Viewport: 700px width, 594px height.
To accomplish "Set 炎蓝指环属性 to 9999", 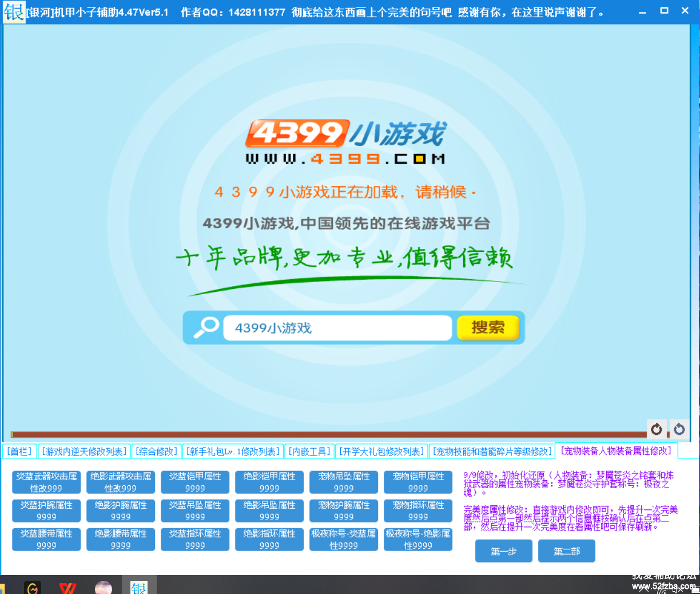I will [x=195, y=539].
